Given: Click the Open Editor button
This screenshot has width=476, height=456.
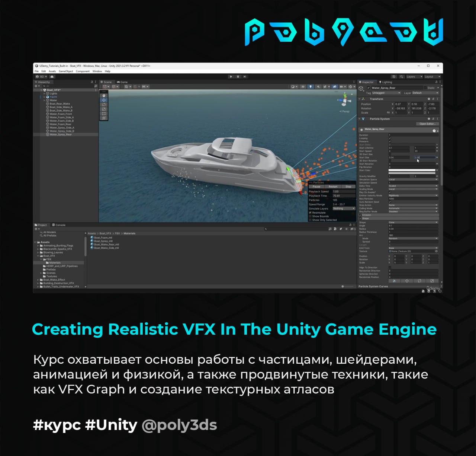Looking at the screenshot, I should coord(427,124).
